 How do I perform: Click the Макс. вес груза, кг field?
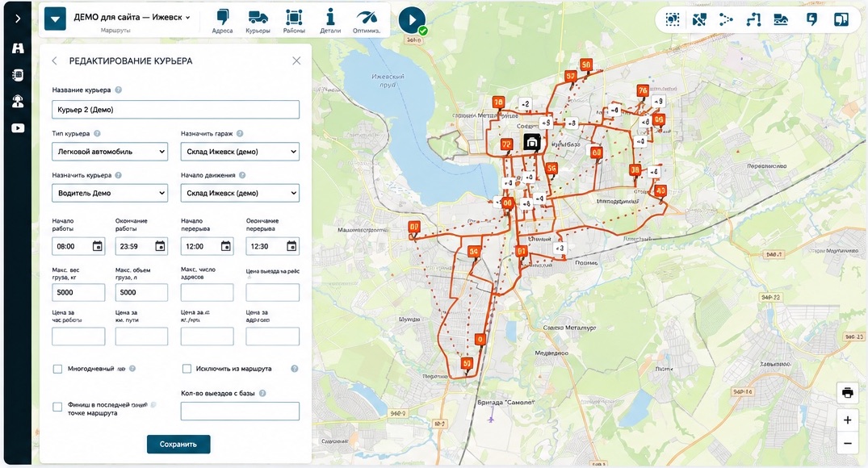coord(78,292)
